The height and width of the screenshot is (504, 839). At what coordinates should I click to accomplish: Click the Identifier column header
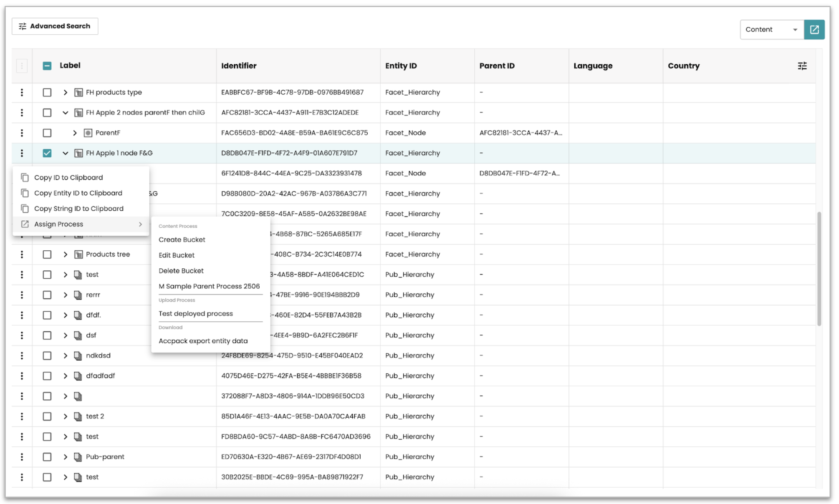click(239, 66)
